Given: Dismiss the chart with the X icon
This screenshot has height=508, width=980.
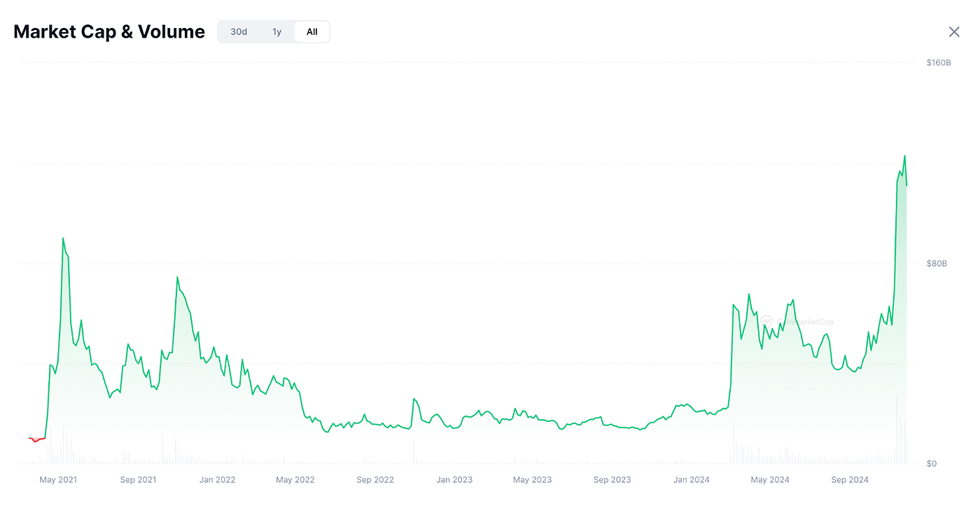Looking at the screenshot, I should click(x=954, y=31).
